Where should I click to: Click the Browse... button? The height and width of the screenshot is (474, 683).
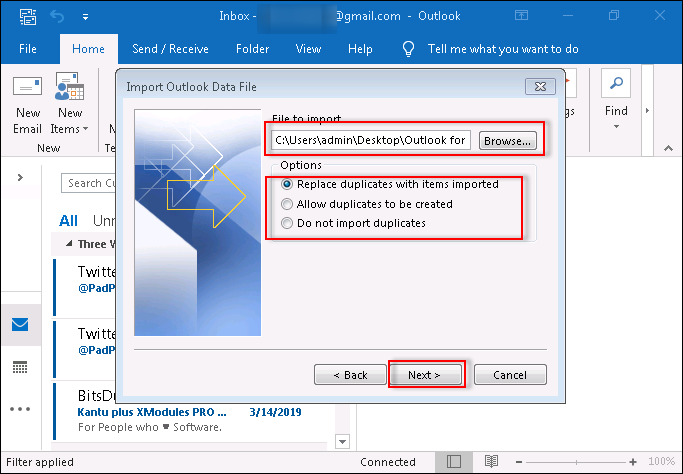pos(507,141)
